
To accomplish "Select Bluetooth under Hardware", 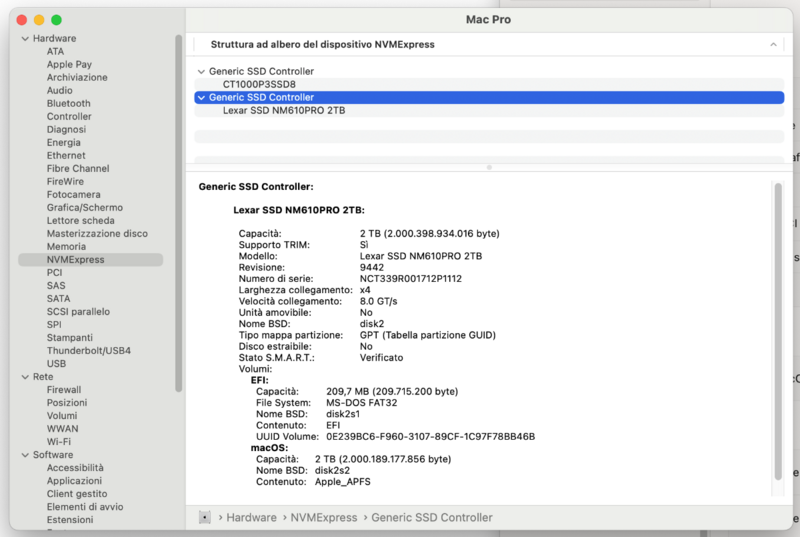I will pyautogui.click(x=68, y=104).
